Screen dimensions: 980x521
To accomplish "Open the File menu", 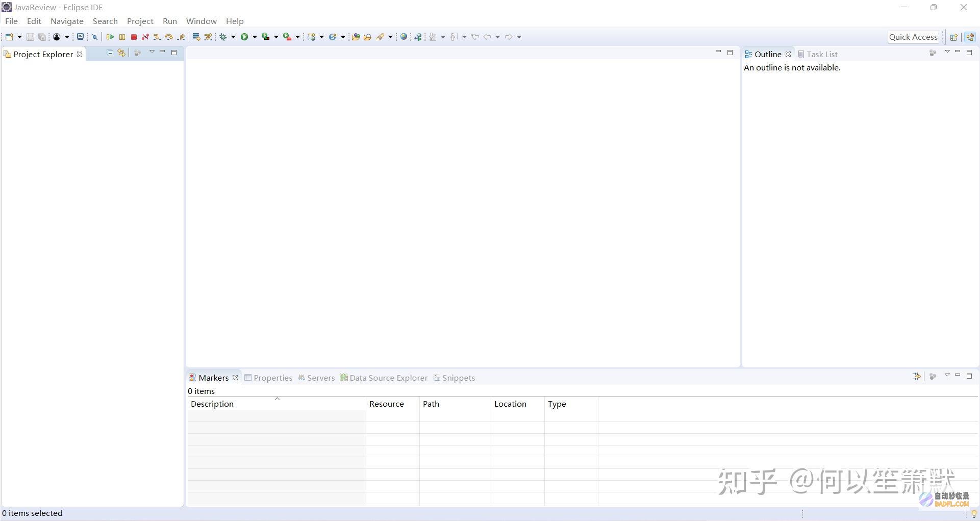I will click(x=11, y=21).
